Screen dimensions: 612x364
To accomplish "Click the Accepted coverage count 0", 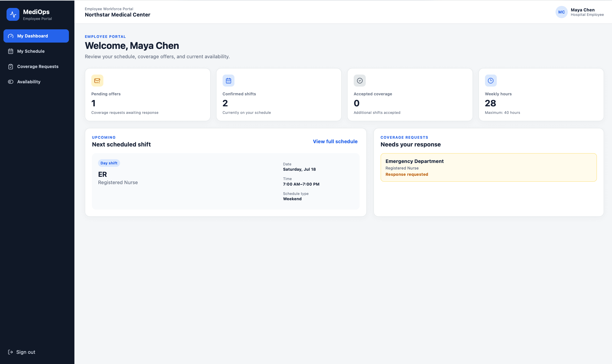I will [x=356, y=103].
